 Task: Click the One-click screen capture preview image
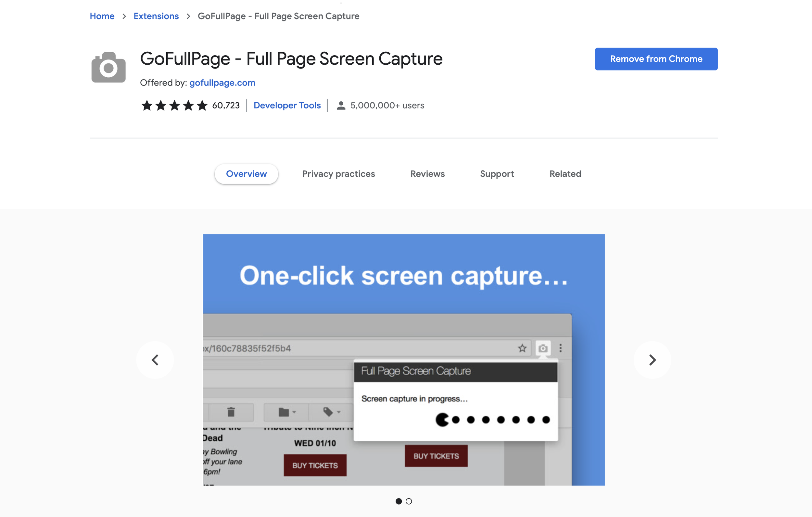403,360
